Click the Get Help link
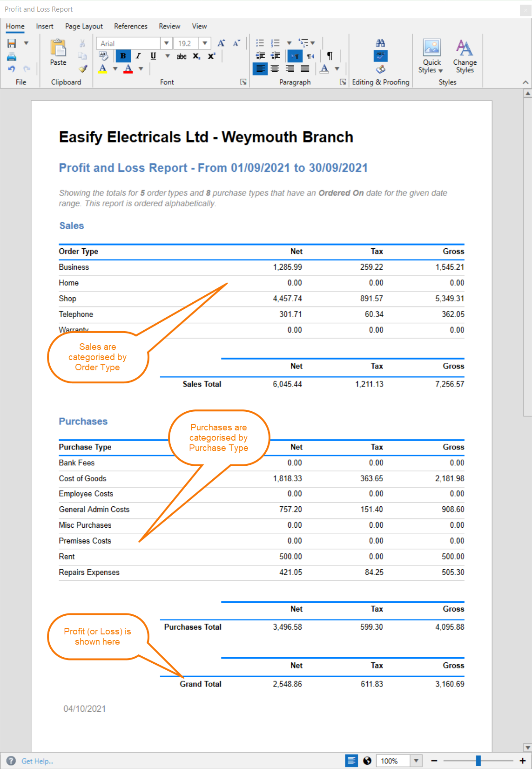The width and height of the screenshot is (532, 769). [37, 761]
